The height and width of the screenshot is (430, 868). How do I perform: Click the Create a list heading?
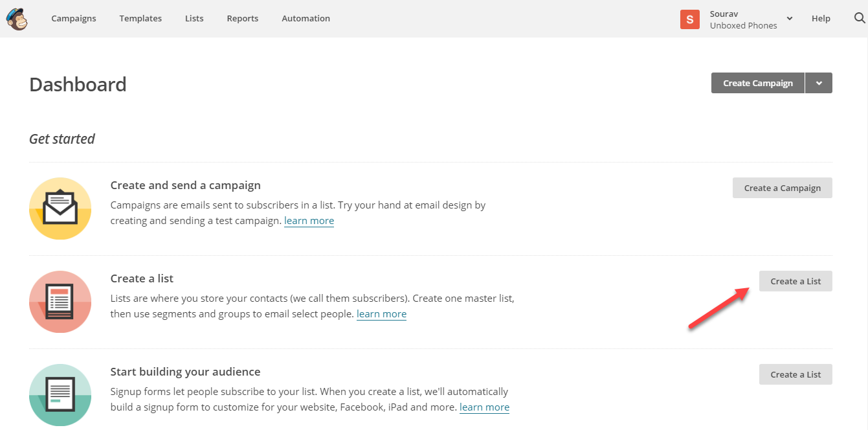click(x=142, y=278)
